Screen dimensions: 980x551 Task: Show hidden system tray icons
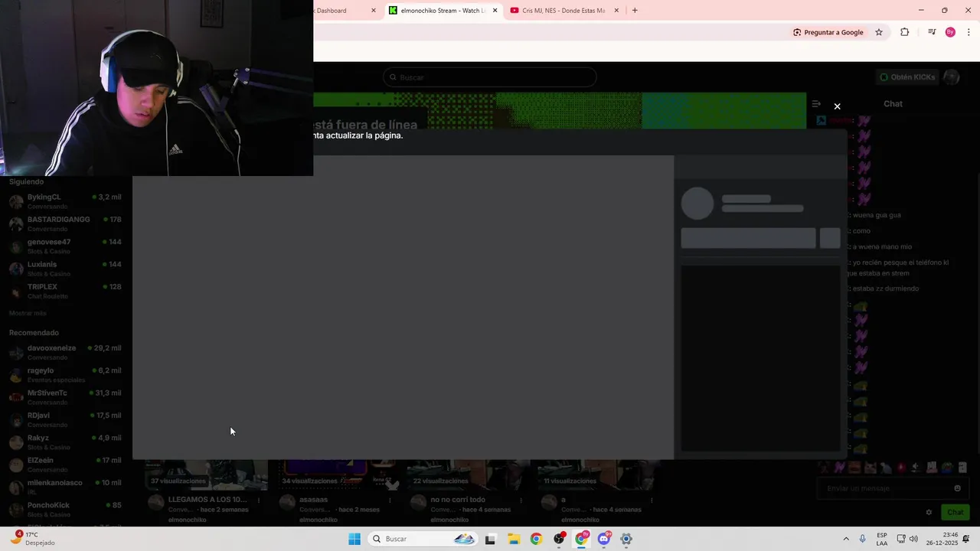pos(846,539)
